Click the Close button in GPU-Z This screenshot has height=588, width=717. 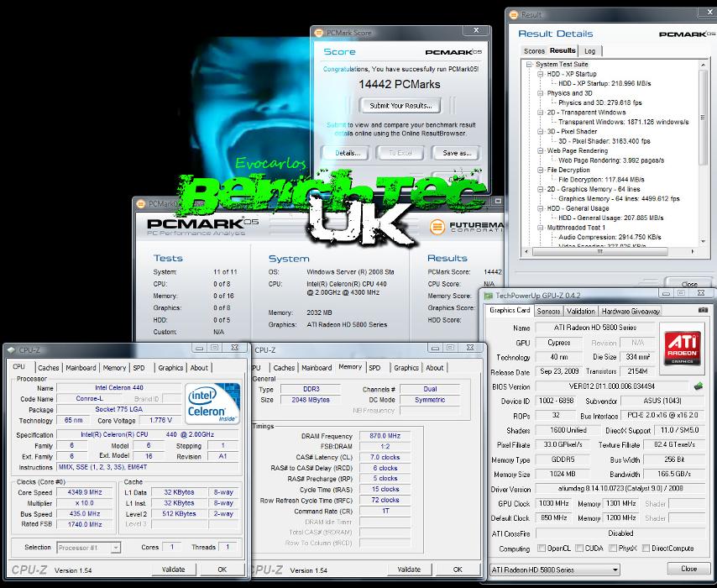coord(688,569)
